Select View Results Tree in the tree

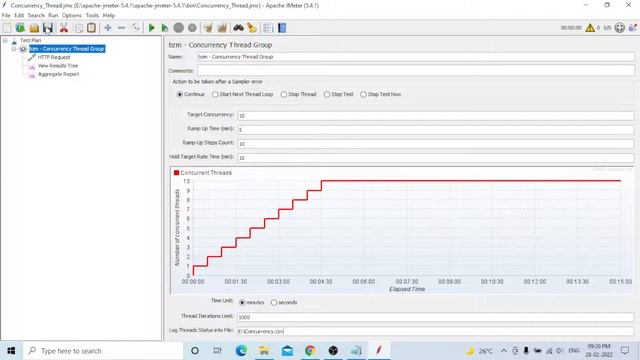[58, 66]
